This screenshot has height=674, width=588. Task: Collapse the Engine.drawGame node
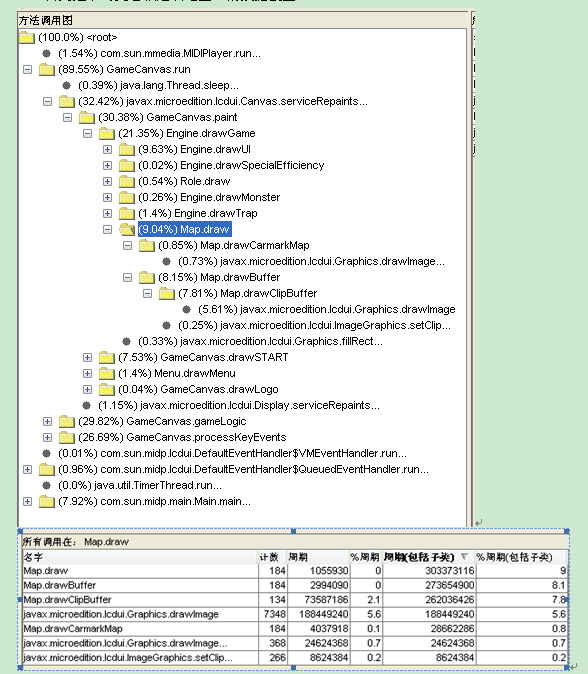[87, 133]
